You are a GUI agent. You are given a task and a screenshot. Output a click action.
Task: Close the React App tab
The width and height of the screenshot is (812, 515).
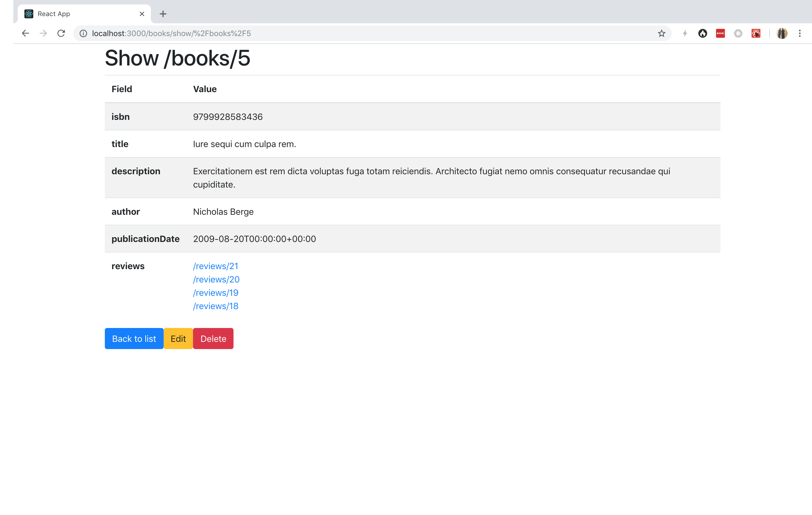click(142, 14)
